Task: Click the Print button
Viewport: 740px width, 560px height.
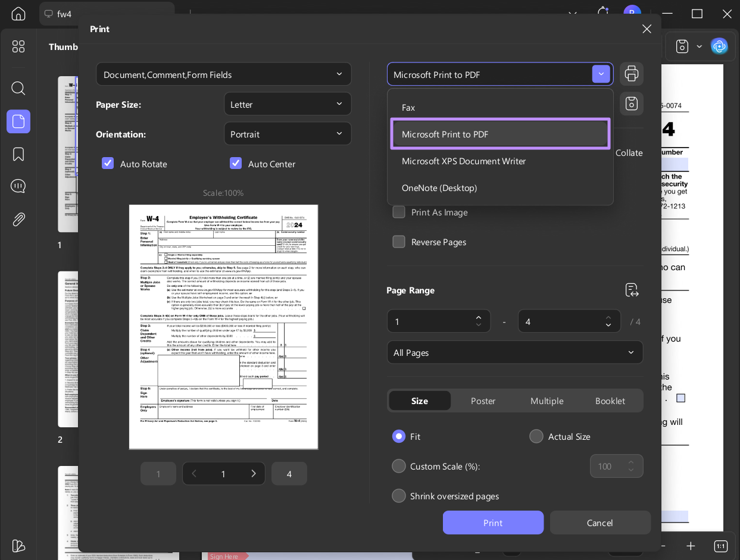Action: click(493, 523)
